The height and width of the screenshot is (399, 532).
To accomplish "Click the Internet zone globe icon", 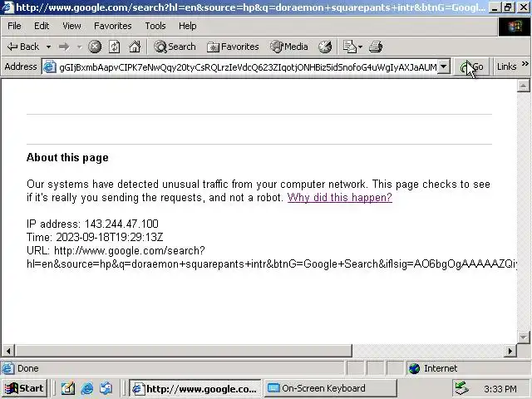I will [x=414, y=368].
